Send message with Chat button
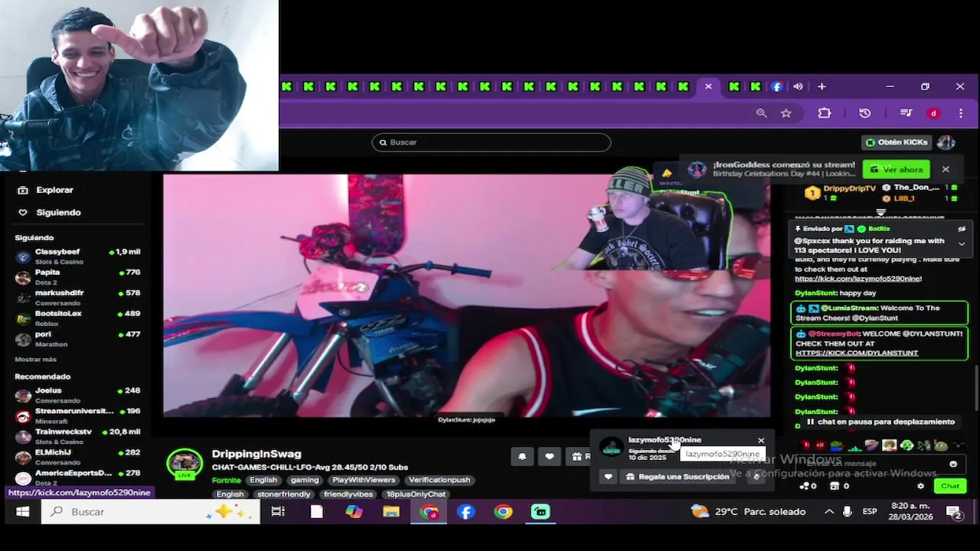Screen dimensions: 980x551 point(950,486)
